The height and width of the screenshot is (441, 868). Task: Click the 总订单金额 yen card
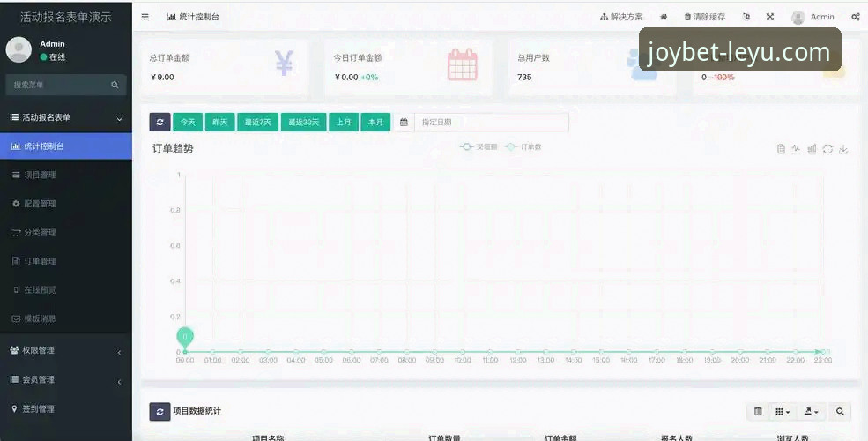tap(223, 67)
